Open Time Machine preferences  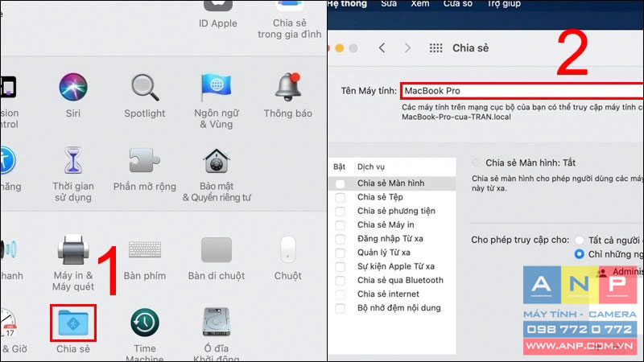[x=145, y=323]
